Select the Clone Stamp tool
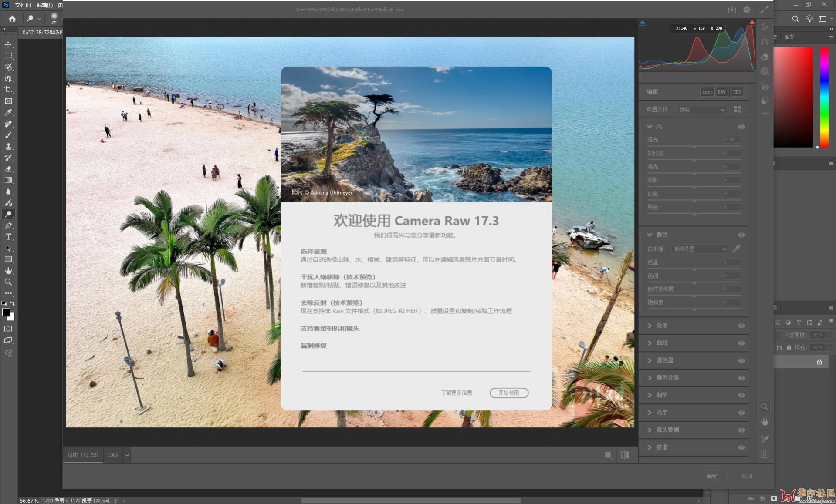Viewport: 836px width, 504px height. coord(8,146)
